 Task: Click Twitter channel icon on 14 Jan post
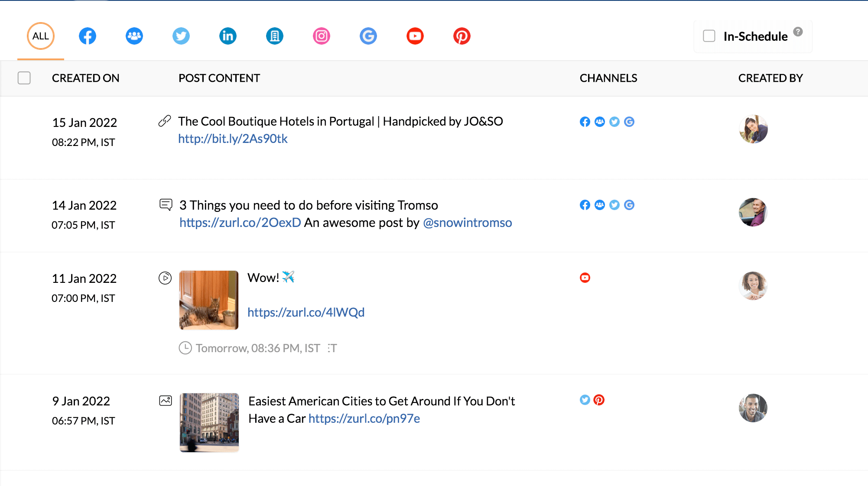pyautogui.click(x=614, y=205)
